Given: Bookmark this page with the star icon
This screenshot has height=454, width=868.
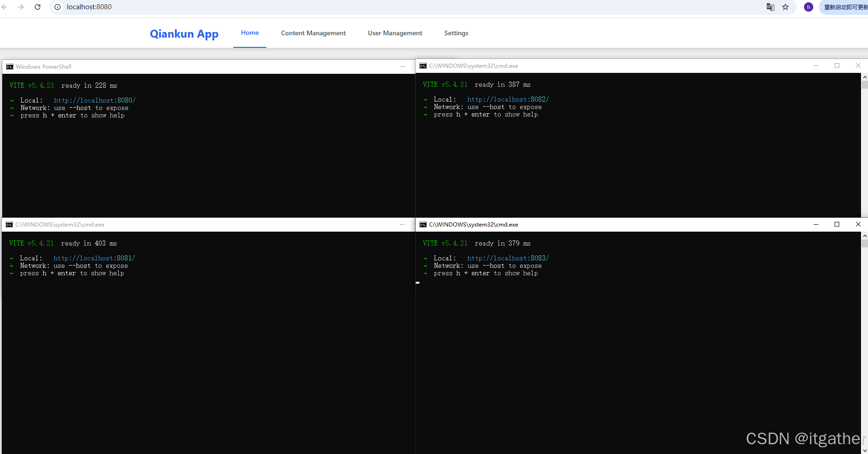Looking at the screenshot, I should 785,7.
